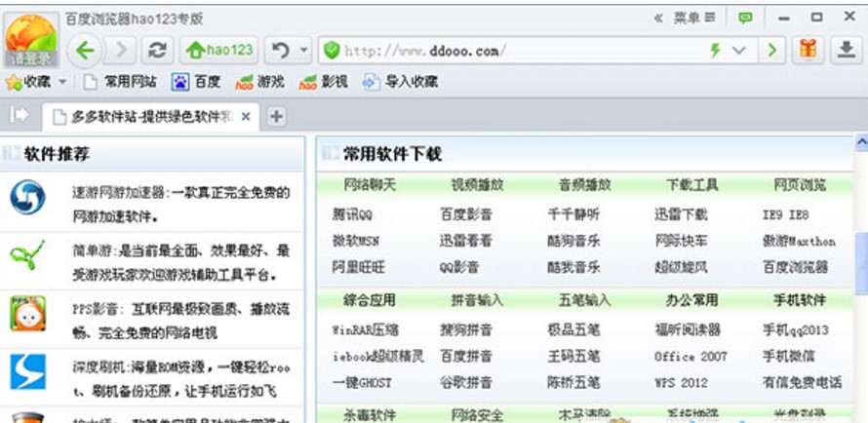
Task: Click the 百度浏览器 link
Action: [x=796, y=268]
